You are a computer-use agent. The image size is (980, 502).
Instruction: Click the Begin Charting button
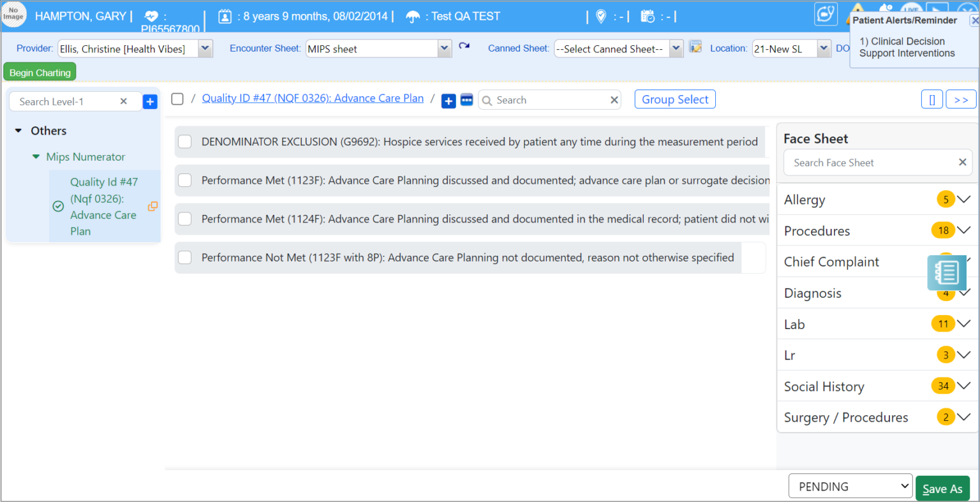click(40, 72)
